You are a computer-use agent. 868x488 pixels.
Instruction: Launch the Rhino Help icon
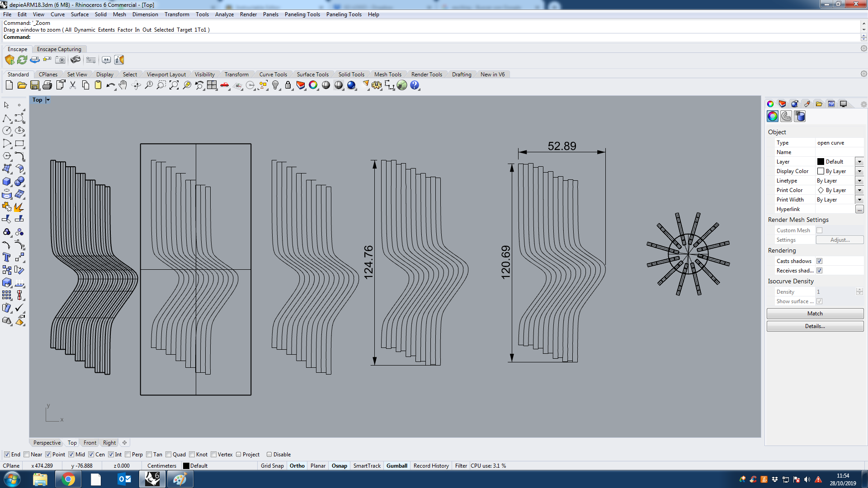[415, 85]
